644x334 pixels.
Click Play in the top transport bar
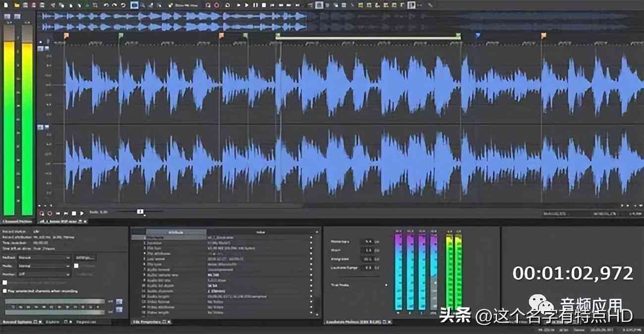(247, 4)
